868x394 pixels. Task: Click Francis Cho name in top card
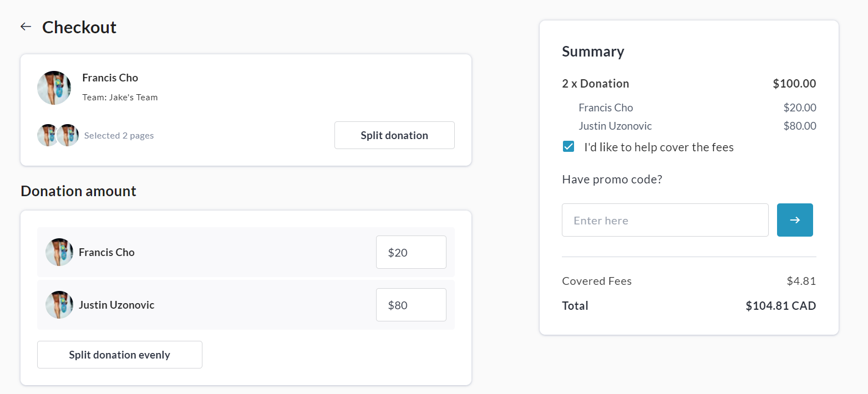pos(110,78)
